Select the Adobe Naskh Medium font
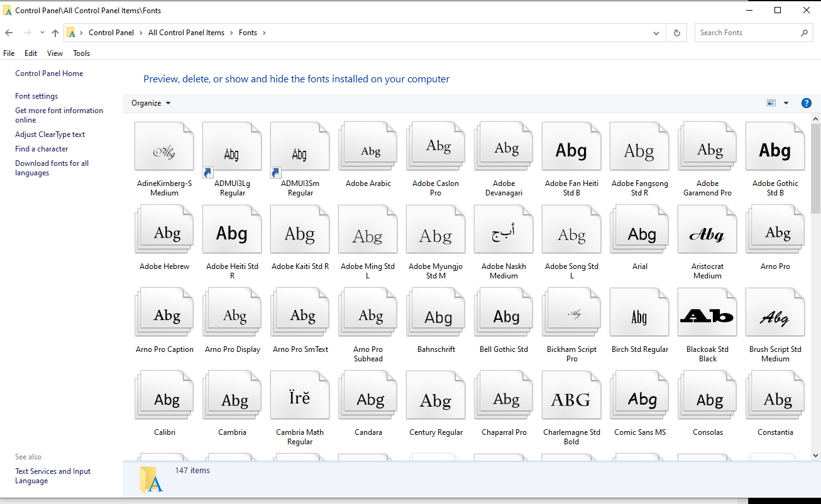Viewport: 821px width, 504px height. point(504,229)
